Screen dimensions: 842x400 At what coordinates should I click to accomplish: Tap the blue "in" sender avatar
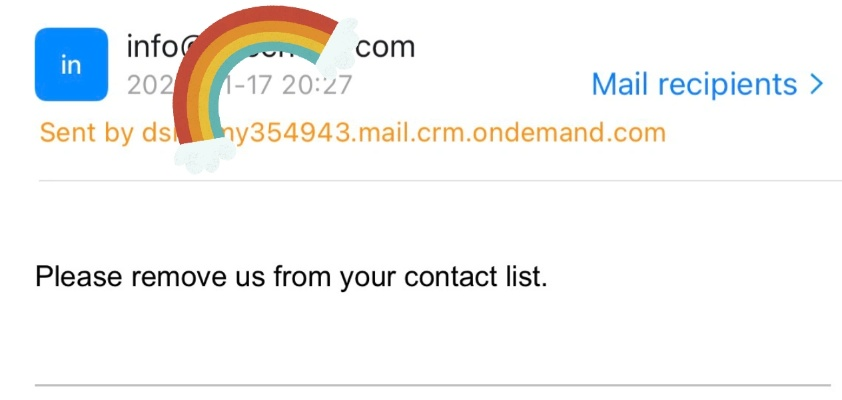pos(70,65)
